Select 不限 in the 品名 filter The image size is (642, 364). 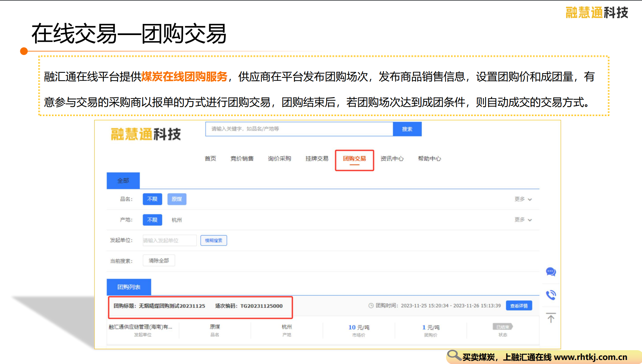click(152, 199)
